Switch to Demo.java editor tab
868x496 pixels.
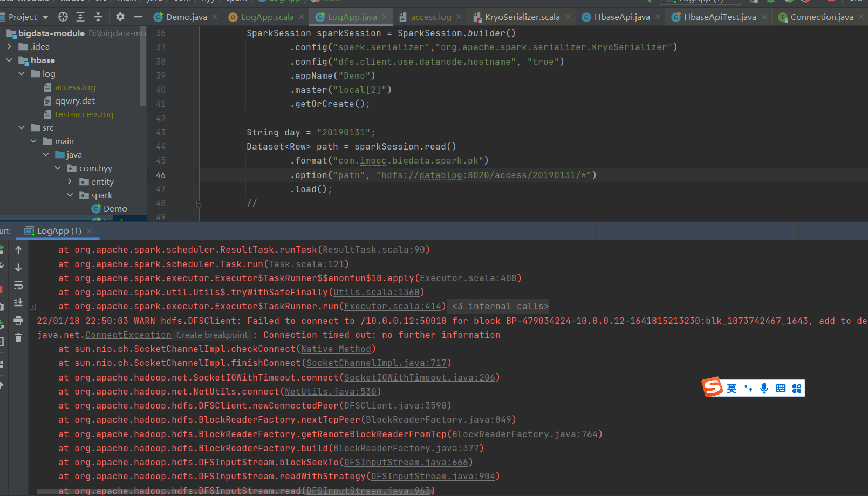click(x=186, y=17)
